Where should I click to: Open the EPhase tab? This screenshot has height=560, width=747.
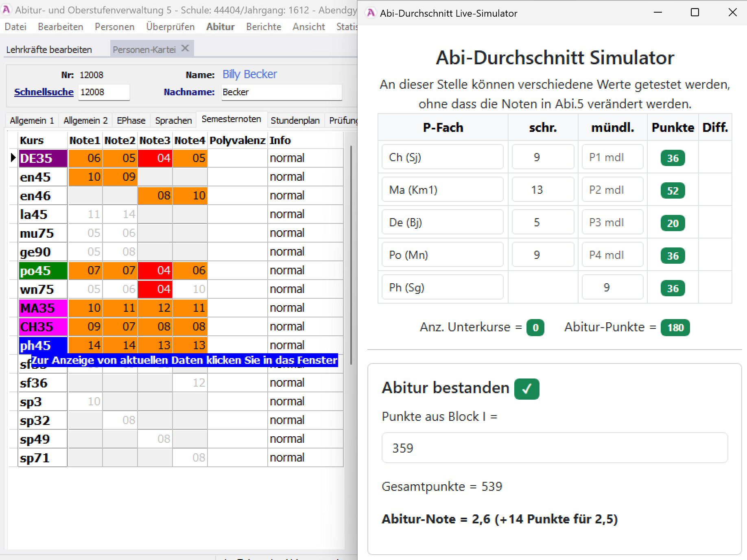point(131,120)
